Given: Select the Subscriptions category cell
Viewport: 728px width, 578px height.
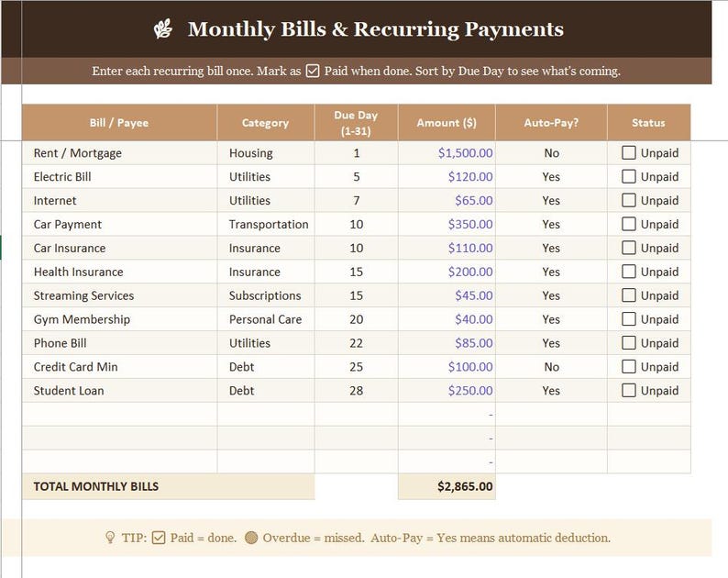Looking at the screenshot, I should 266,295.
